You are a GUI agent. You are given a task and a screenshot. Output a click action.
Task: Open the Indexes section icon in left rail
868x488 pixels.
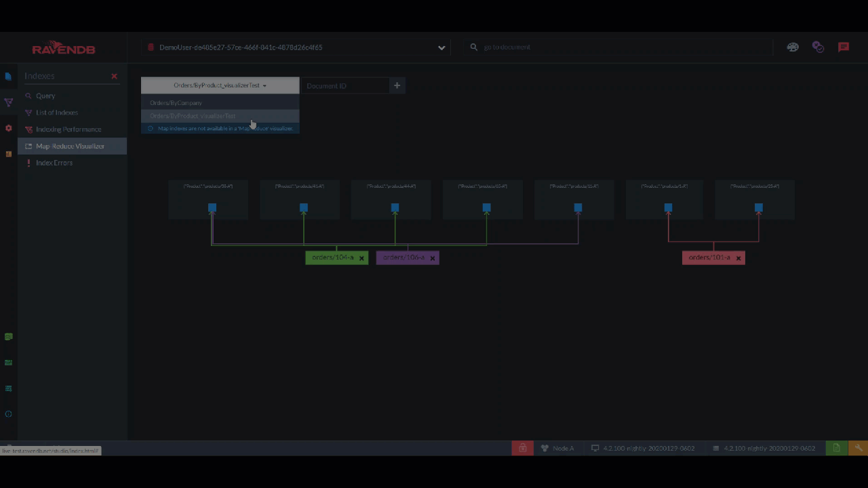pyautogui.click(x=8, y=102)
